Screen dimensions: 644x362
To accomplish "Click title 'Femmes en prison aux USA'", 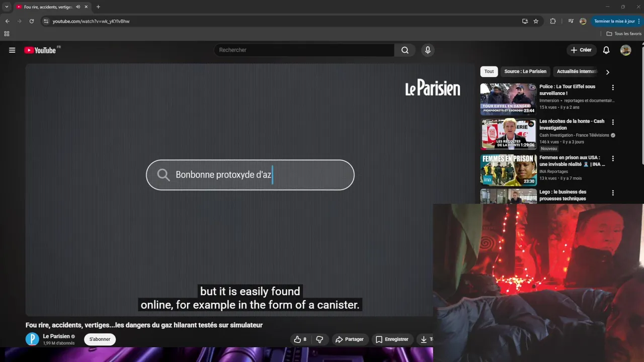I will [x=572, y=161].
